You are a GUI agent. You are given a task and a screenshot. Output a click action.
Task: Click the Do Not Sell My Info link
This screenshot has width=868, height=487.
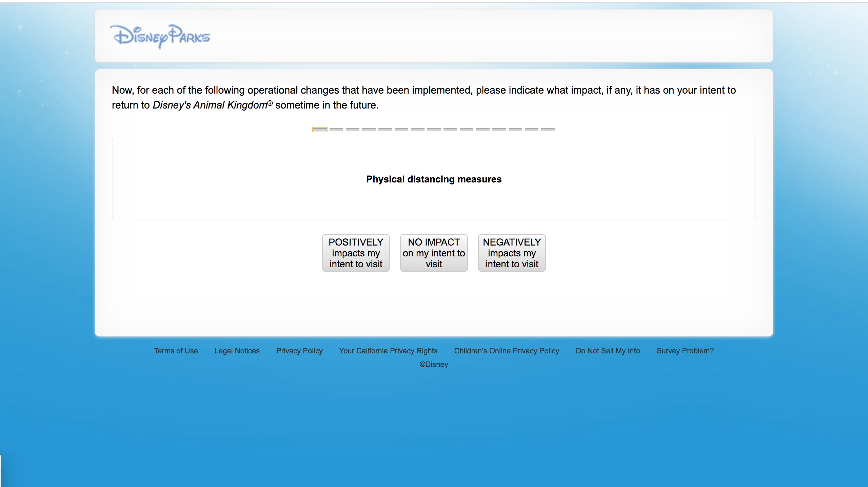point(608,351)
